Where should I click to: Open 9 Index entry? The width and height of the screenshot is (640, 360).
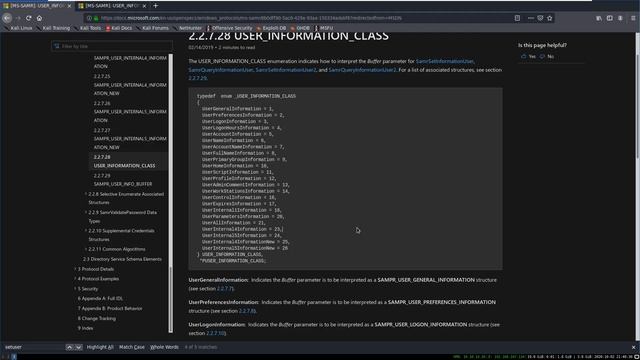[85, 328]
